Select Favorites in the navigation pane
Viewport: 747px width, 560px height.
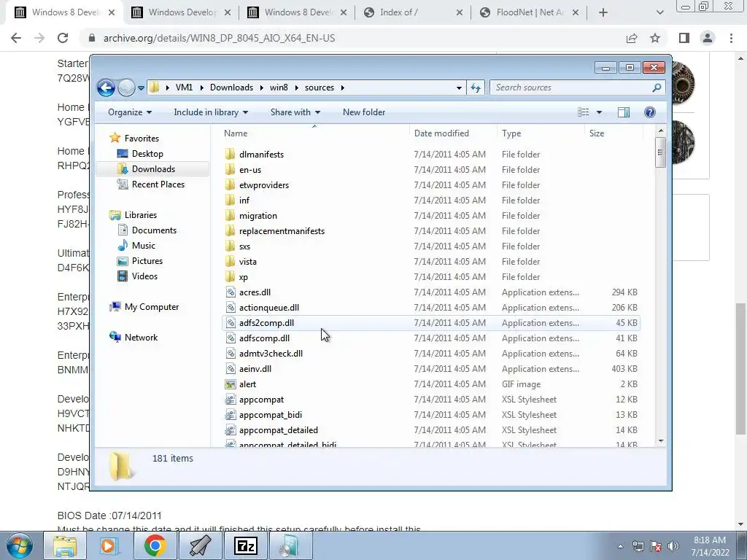point(142,139)
